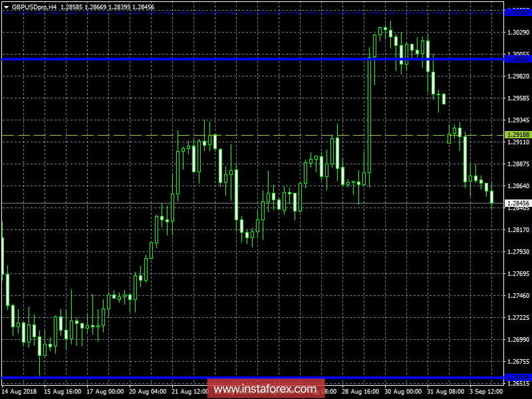Click the 30 Aug 00:00 time label
This screenshot has width=532, height=399.
coord(403,392)
